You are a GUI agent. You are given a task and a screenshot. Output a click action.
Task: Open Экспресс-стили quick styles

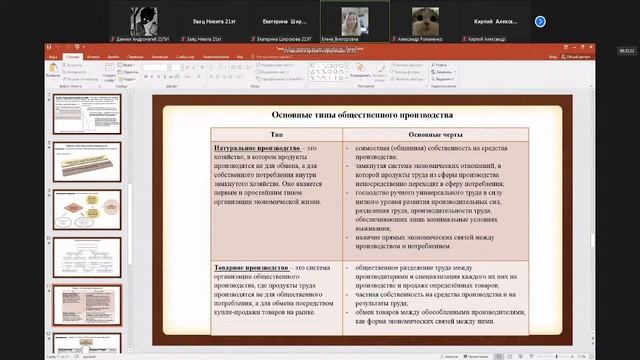[380, 72]
